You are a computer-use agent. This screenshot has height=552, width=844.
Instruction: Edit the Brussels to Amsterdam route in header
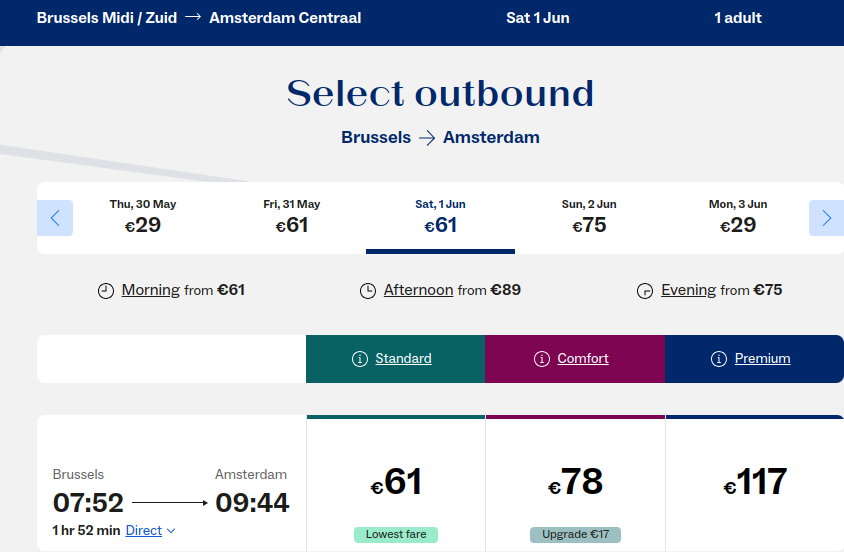click(199, 18)
